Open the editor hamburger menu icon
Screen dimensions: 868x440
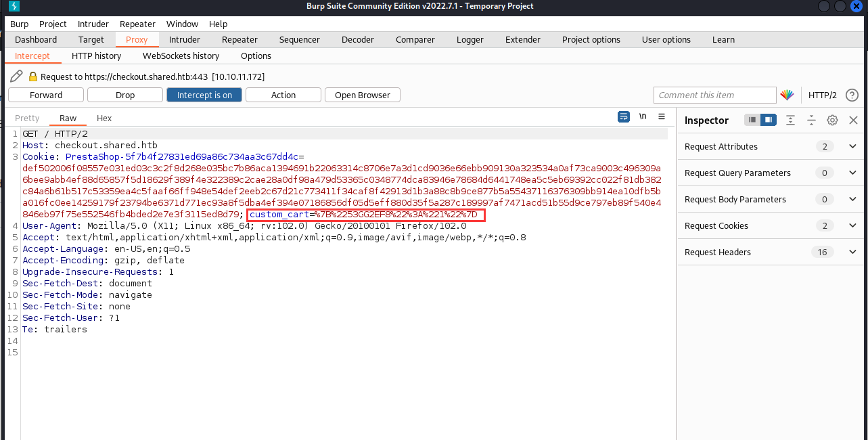(x=662, y=116)
